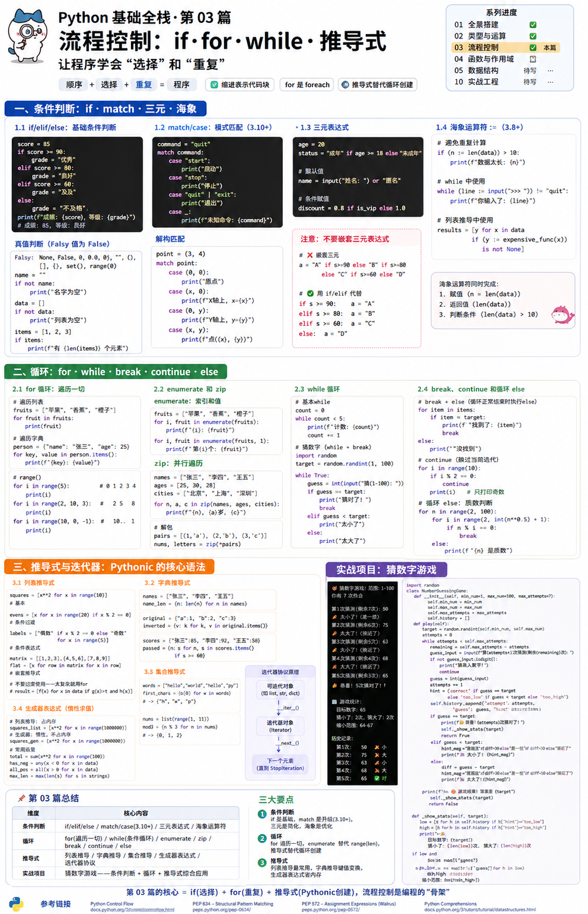
Task: Click the 程序 pill
Action: pyautogui.click(x=181, y=85)
